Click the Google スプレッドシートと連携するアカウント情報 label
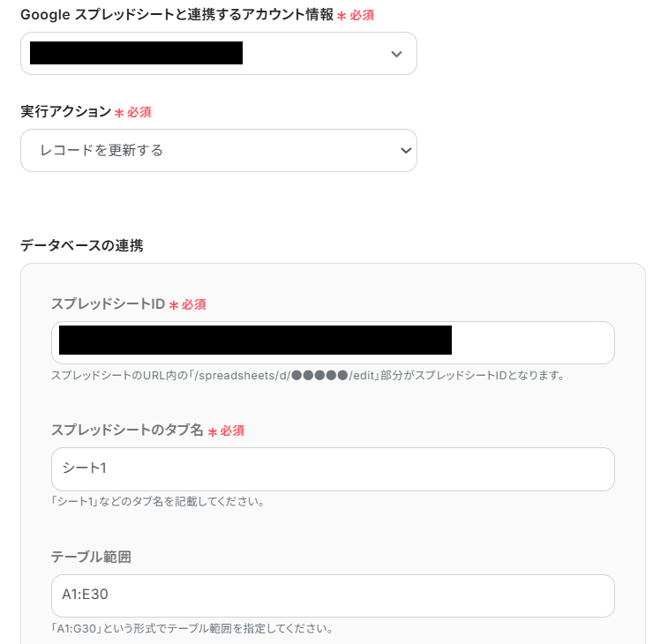 tap(176, 15)
